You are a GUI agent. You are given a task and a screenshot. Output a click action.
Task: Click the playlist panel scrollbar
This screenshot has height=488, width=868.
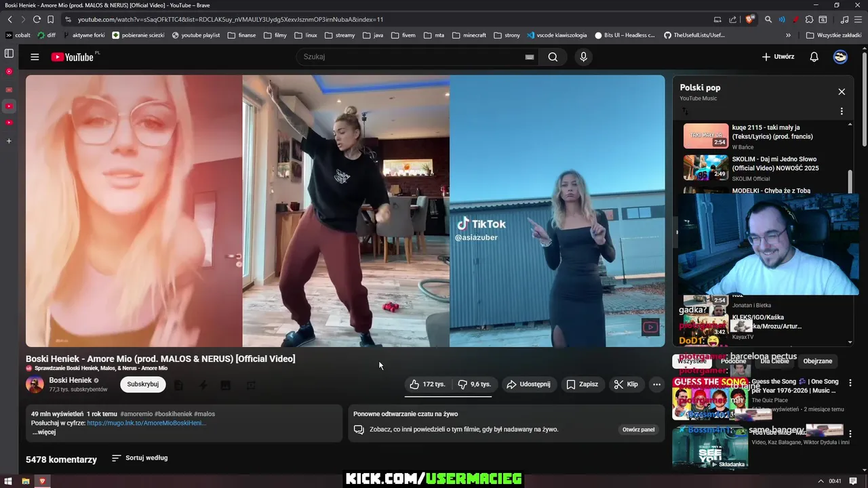850,182
